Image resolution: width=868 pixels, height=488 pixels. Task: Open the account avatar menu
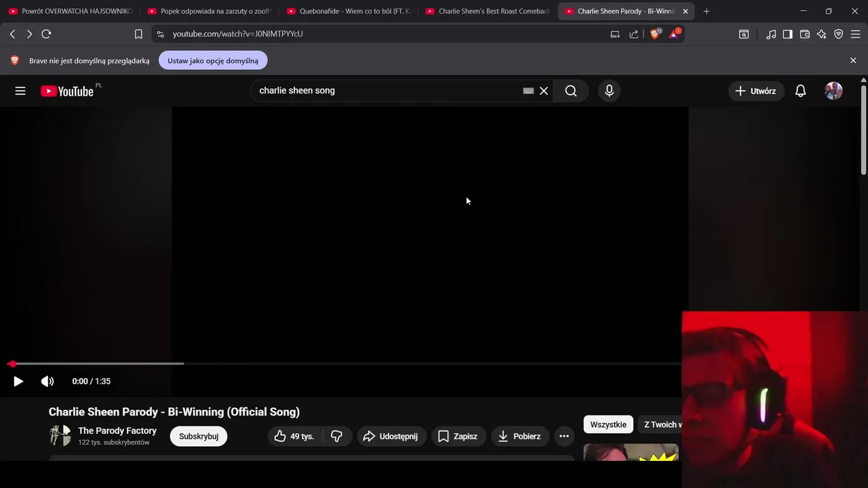(833, 91)
